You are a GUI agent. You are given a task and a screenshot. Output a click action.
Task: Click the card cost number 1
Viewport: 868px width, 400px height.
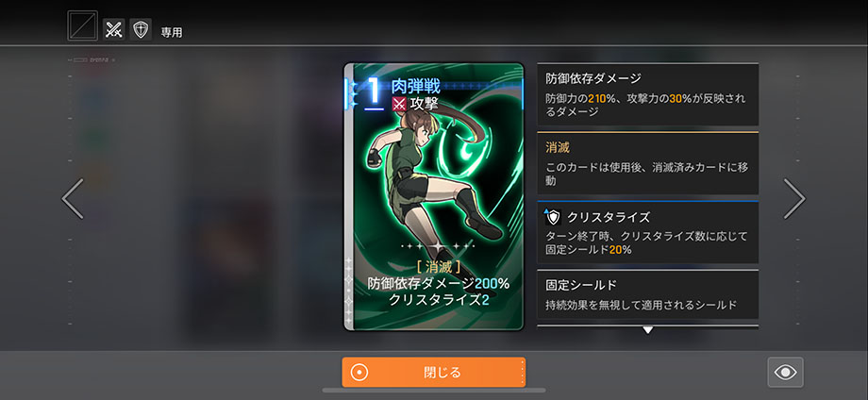pos(375,92)
